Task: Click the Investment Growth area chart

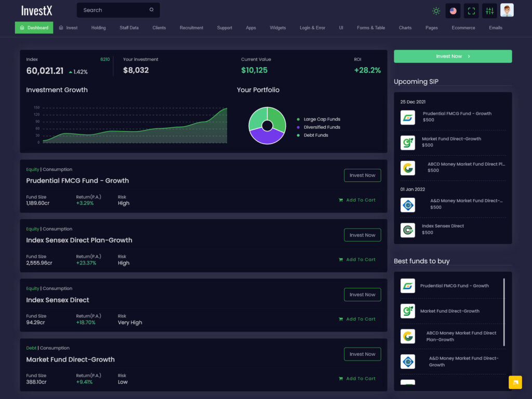Action: click(135, 126)
